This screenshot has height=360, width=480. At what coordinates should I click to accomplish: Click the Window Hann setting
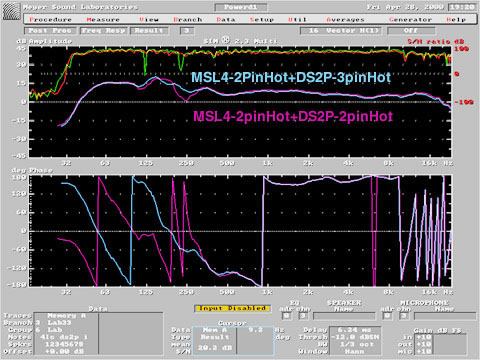(355, 351)
